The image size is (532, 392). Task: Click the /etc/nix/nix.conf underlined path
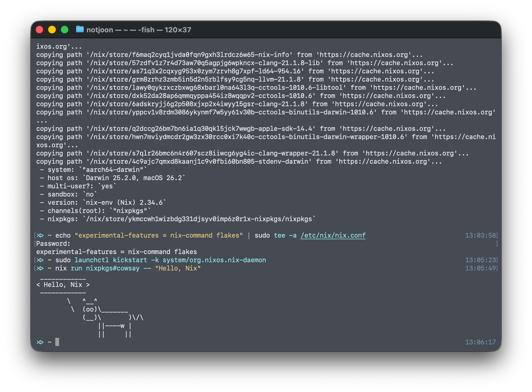(x=333, y=235)
